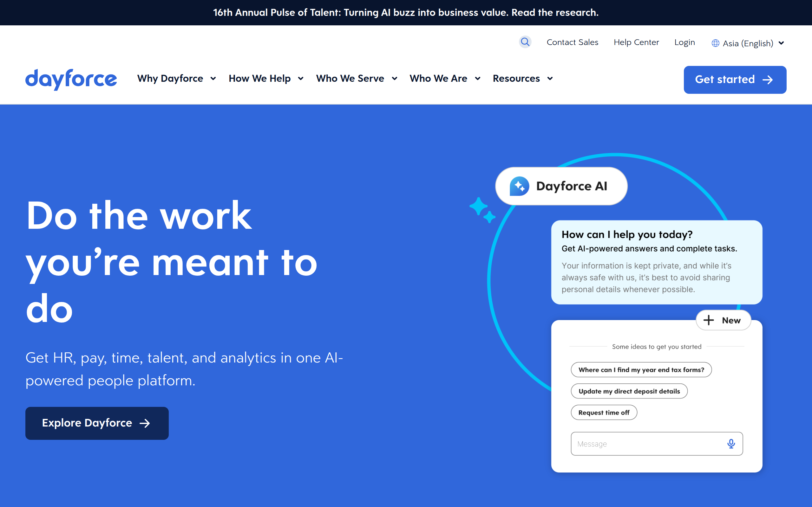Click the dayforce logo
The image size is (812, 507).
click(71, 79)
